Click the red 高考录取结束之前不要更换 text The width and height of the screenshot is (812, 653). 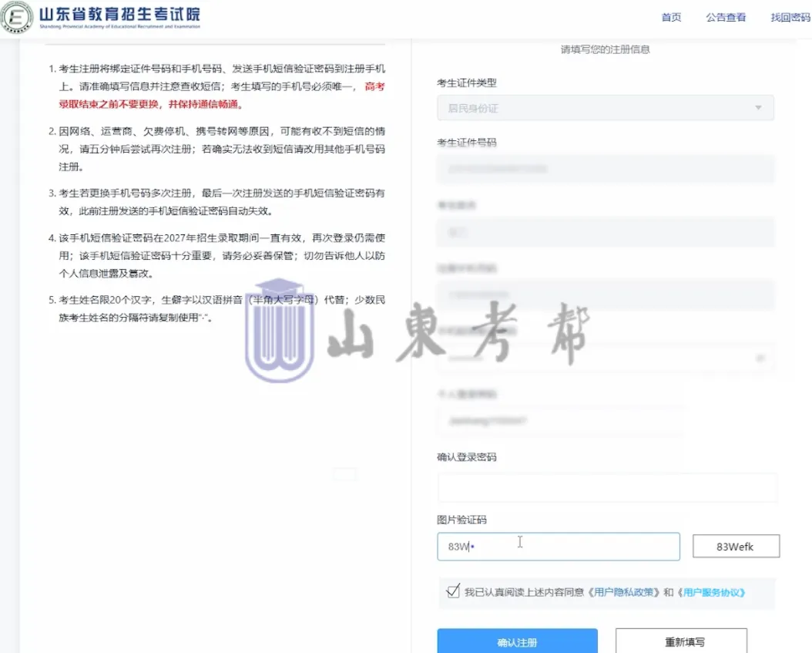tap(222, 96)
